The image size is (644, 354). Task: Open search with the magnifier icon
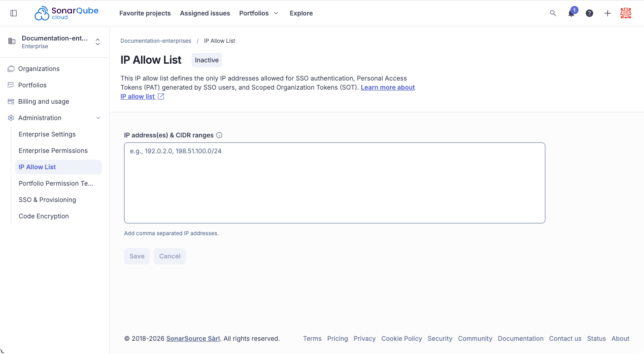click(553, 13)
